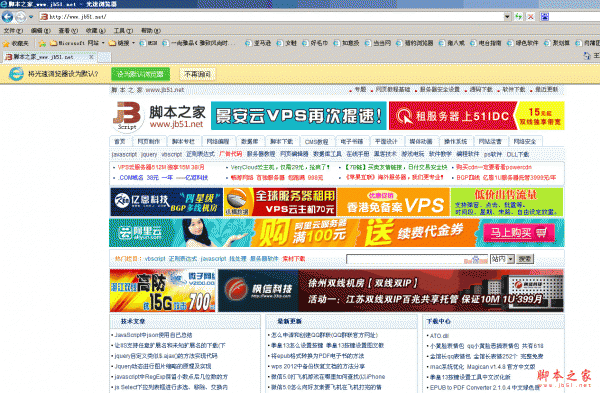Click the forward navigation arrow
Image resolution: width=600 pixels, height=393 pixels.
pos(20,17)
